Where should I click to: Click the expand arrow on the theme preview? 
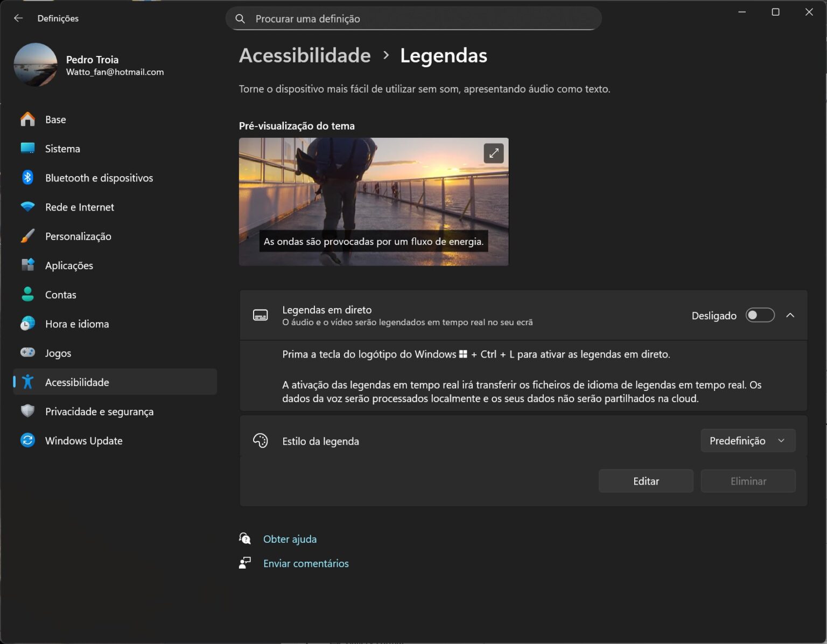pos(494,153)
